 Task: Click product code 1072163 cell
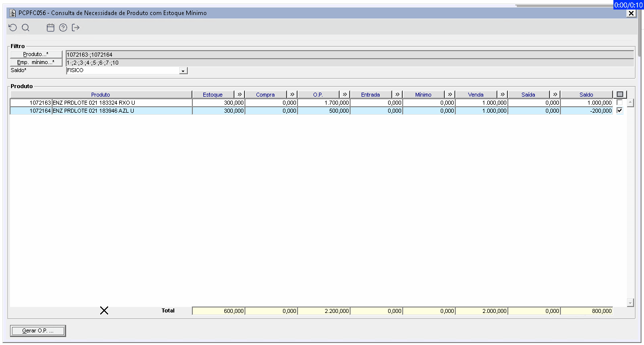point(31,103)
